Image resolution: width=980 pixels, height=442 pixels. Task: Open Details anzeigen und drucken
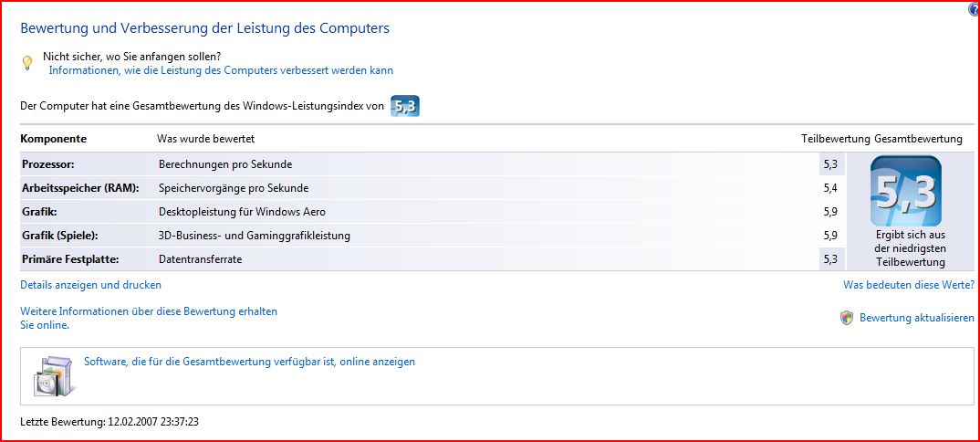pyautogui.click(x=90, y=285)
